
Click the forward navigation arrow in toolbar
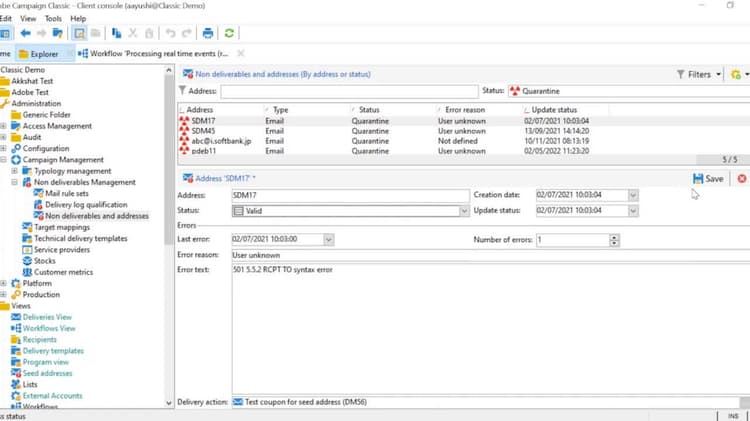(x=42, y=33)
